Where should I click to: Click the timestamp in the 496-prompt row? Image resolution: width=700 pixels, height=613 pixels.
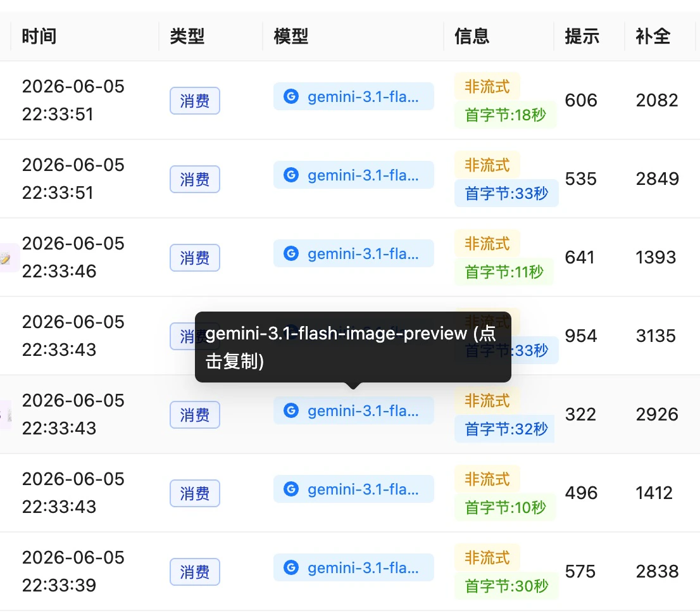73,493
